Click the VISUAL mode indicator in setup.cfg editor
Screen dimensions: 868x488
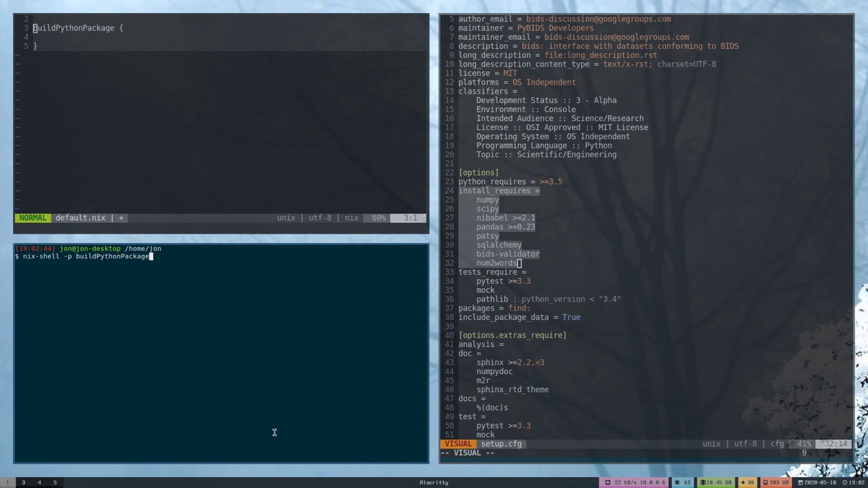pos(458,444)
